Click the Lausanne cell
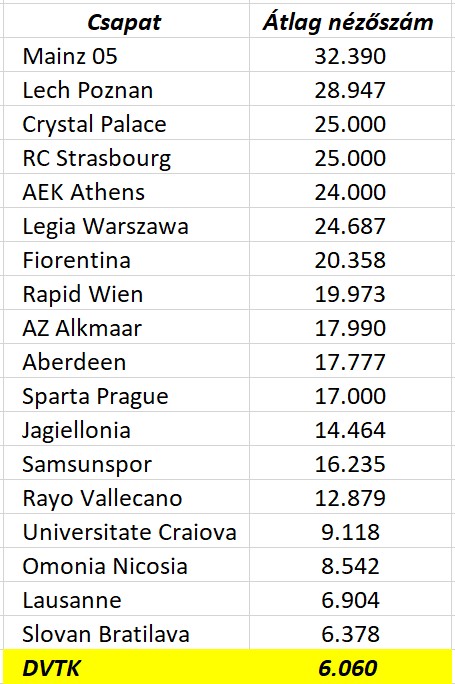The width and height of the screenshot is (455, 684). tap(127, 599)
